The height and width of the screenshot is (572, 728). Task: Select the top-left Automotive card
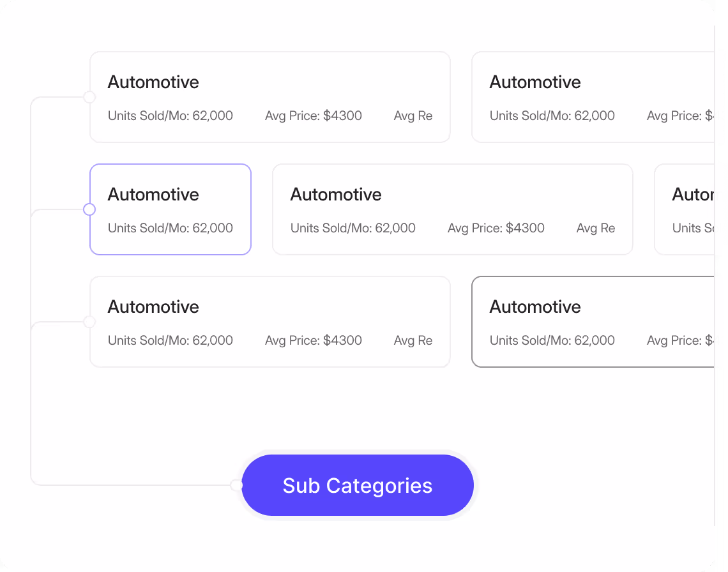coord(270,96)
